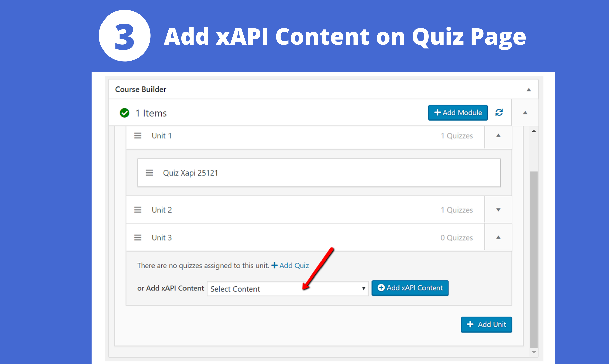Open the Select Content dropdown
609x364 pixels.
pyautogui.click(x=288, y=288)
